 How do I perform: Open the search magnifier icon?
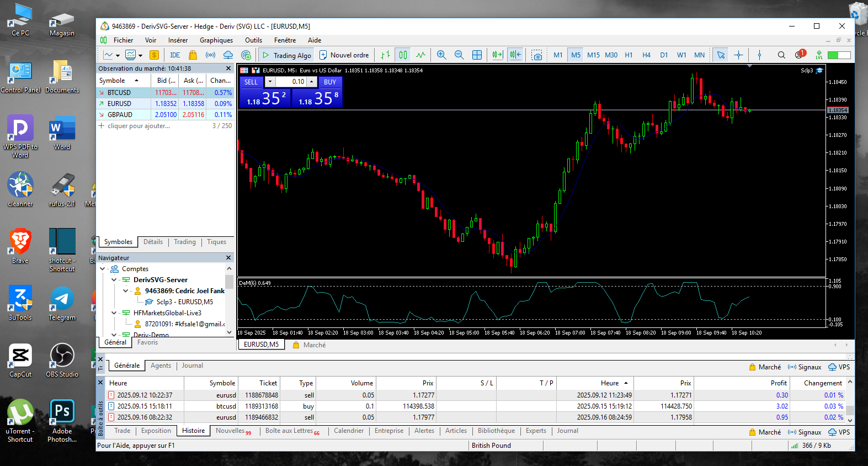pos(781,55)
